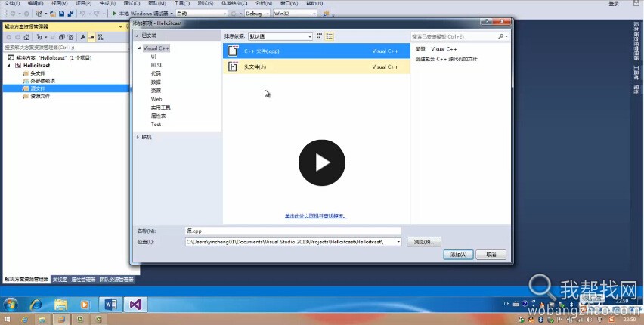Switch to the 属性管理器 tab
The image size is (644, 325).
click(x=83, y=280)
